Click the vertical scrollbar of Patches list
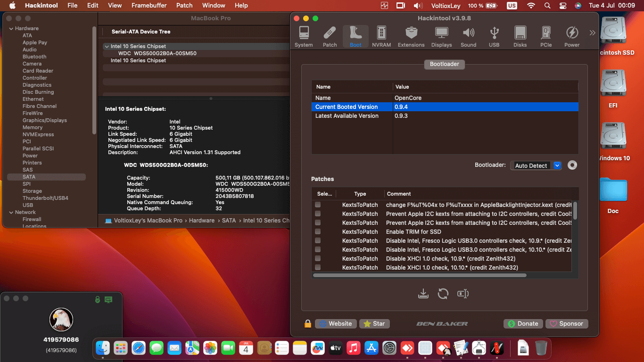The image size is (644, 362). click(575, 210)
